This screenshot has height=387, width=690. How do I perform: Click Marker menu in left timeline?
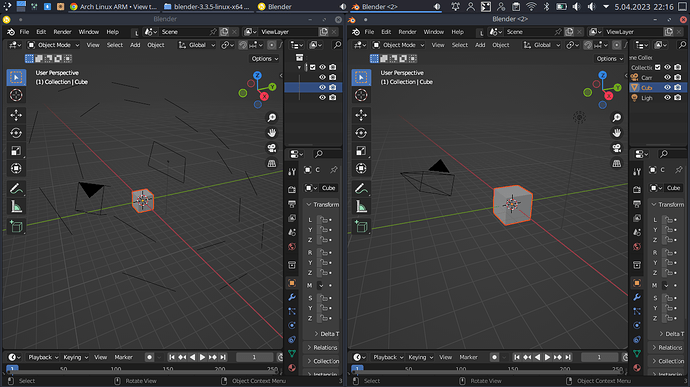(x=124, y=357)
